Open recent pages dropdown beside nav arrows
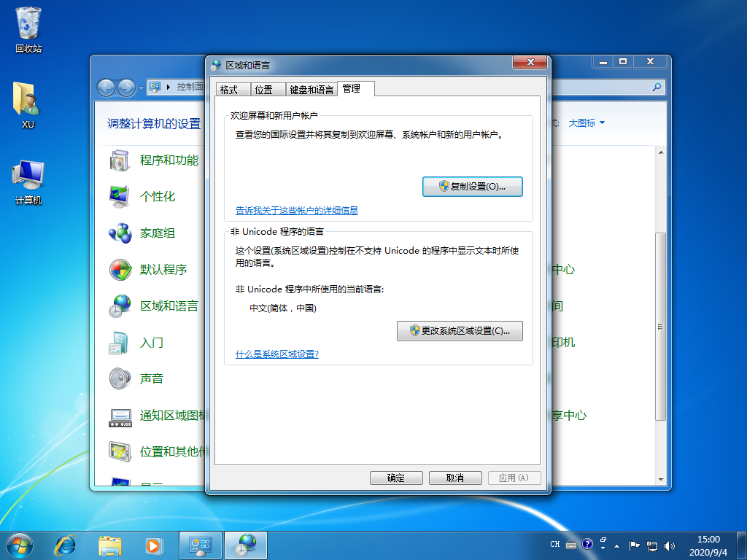 click(141, 88)
